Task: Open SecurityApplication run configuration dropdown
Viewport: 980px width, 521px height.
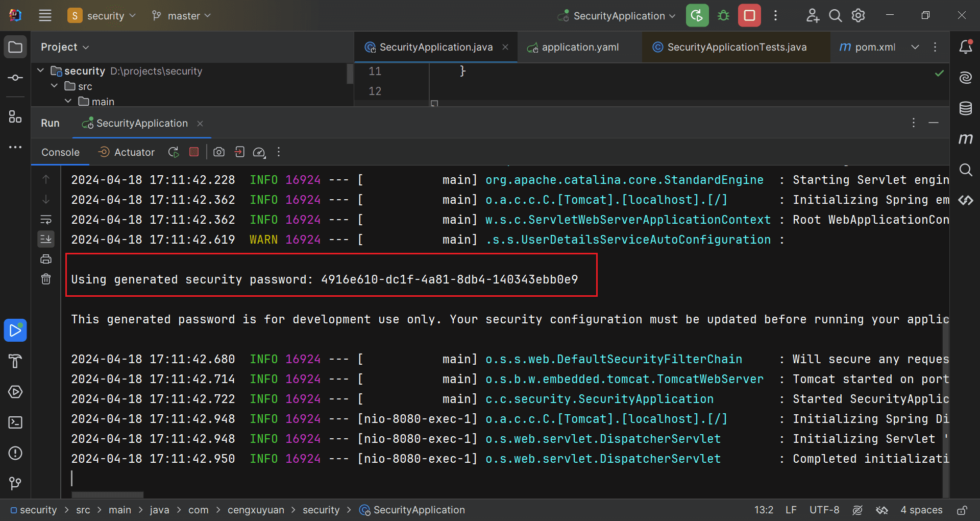Action: [617, 16]
